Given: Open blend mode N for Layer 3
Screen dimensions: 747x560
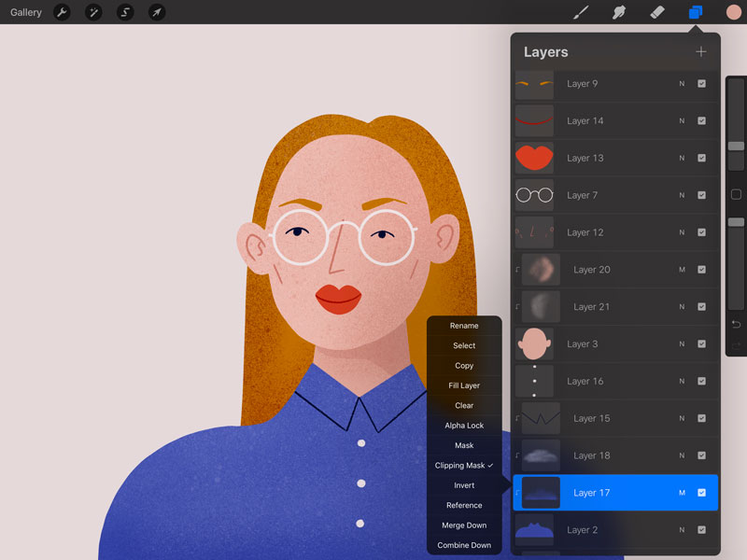Looking at the screenshot, I should point(682,343).
